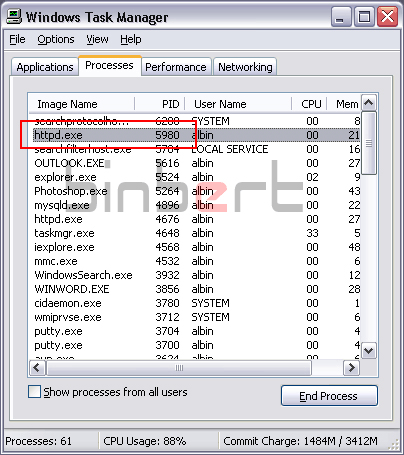Select the OUTLOOK.EXE process row
Screen dimensions: 404x455
point(196,163)
